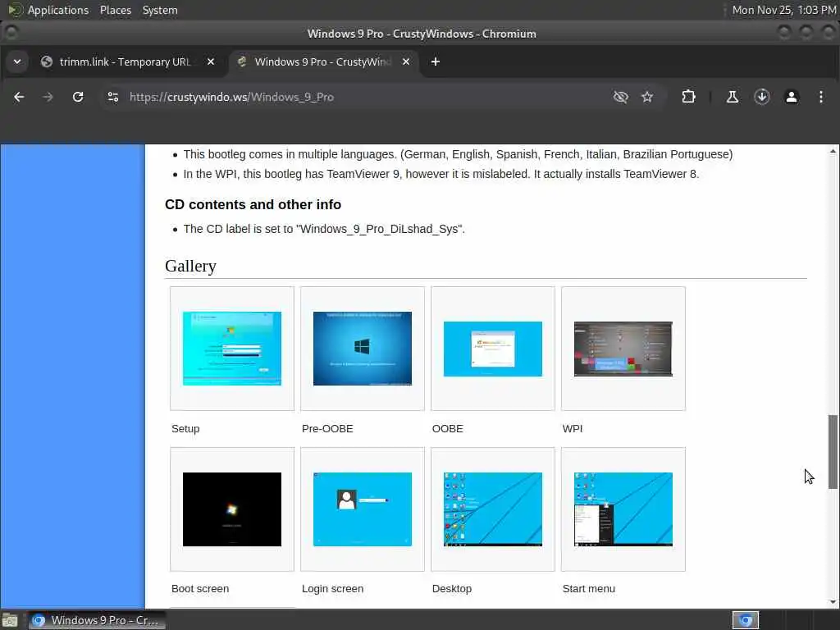Click the 'OOBE' caption text
This screenshot has height=630, width=840.
click(x=447, y=428)
